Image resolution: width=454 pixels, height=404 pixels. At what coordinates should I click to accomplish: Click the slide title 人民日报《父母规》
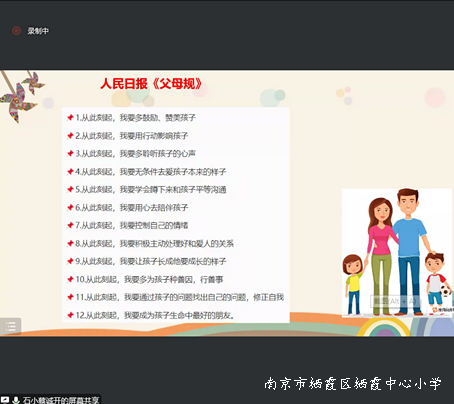point(151,84)
